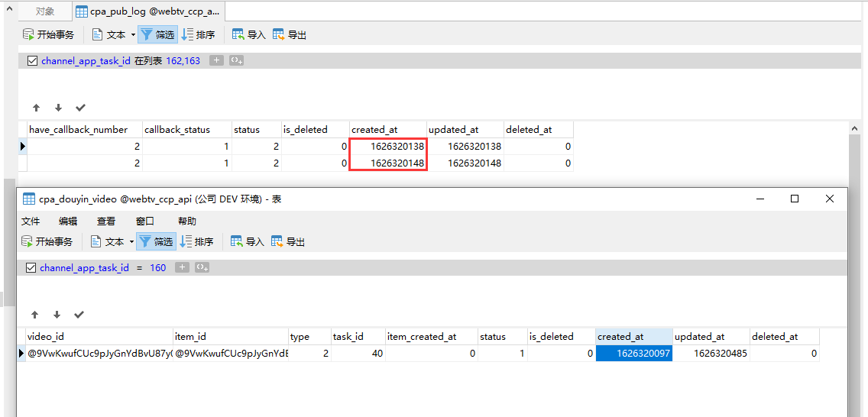
Task: Click 导入 import in cpa_douyin_video toolbar
Action: click(x=248, y=241)
